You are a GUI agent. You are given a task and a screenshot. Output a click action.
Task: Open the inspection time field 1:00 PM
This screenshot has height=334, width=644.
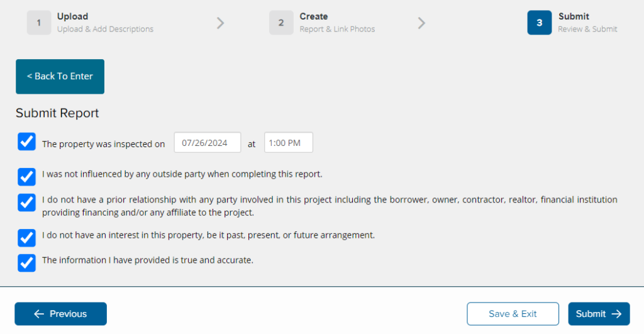[x=288, y=143]
